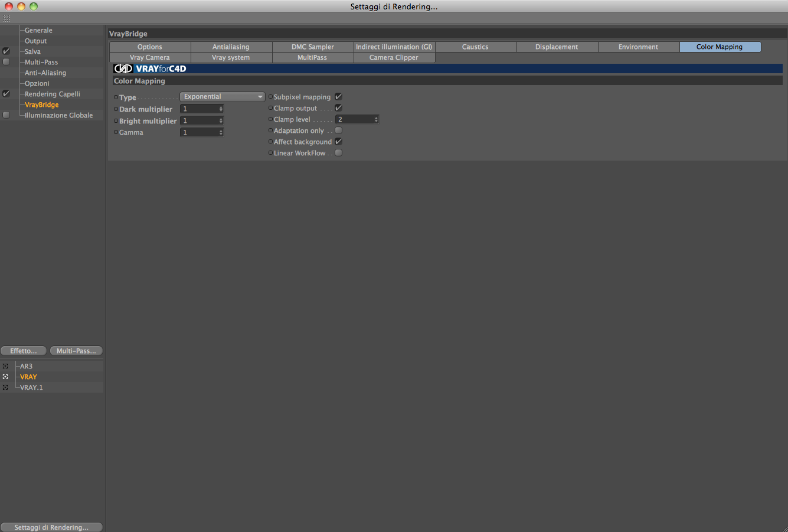Toggle Affect background checkbox
This screenshot has height=532, width=788.
(339, 141)
